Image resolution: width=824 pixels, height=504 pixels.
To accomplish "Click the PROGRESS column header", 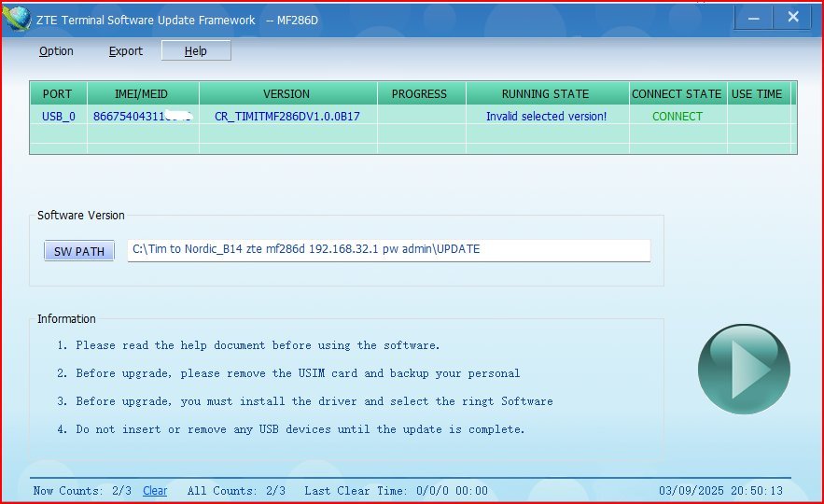I will pyautogui.click(x=419, y=94).
